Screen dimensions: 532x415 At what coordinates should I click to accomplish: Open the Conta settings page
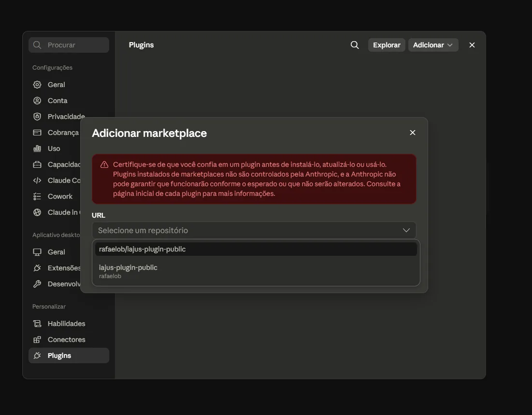coord(69,101)
